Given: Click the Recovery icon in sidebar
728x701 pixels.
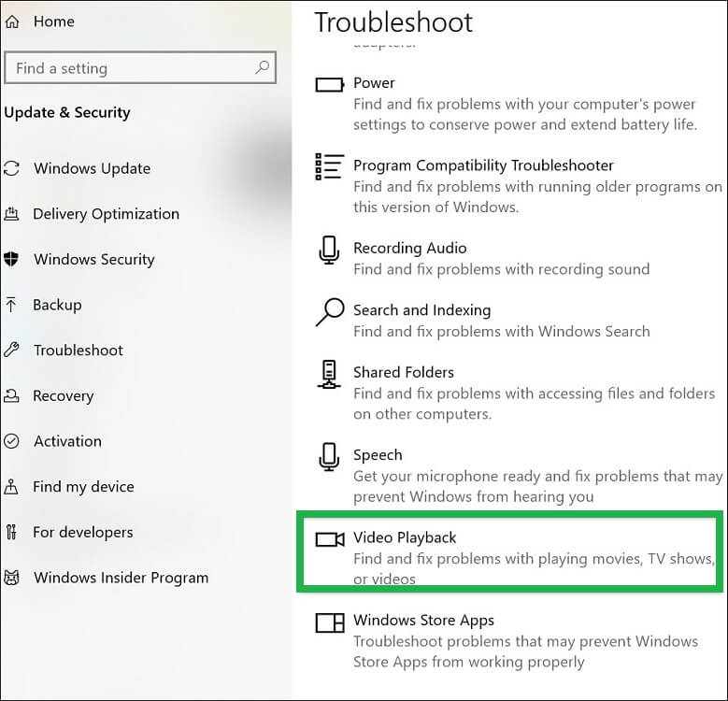Looking at the screenshot, I should 11,395.
